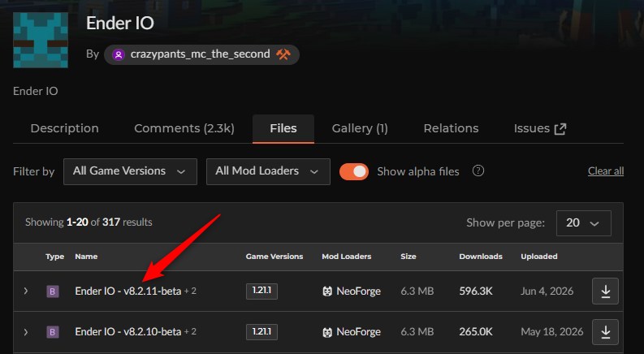Open the All Mod Loaders dropdown
Viewport: 644px width, 354px height.
268,171
